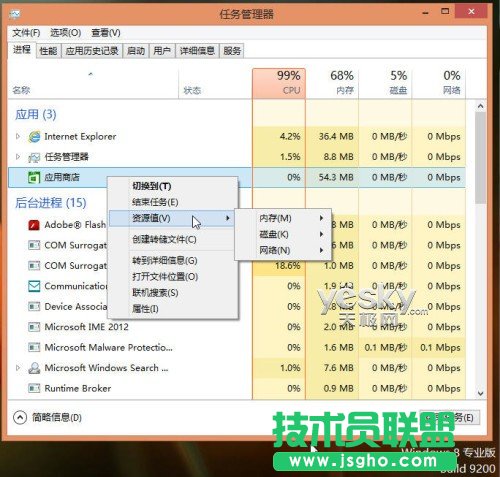The height and width of the screenshot is (477, 500).
Task: Switch to the 应用历史记录 tab
Action: 92,51
